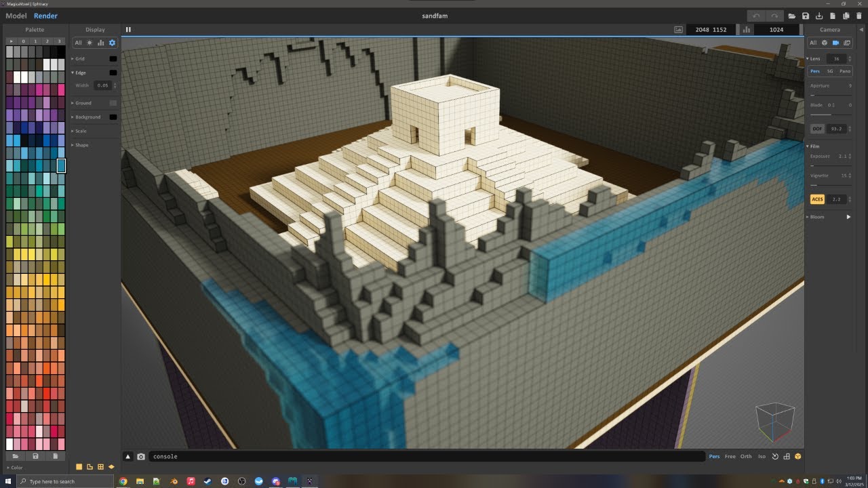
Task: Select the sun light icon in Display
Action: coord(90,43)
